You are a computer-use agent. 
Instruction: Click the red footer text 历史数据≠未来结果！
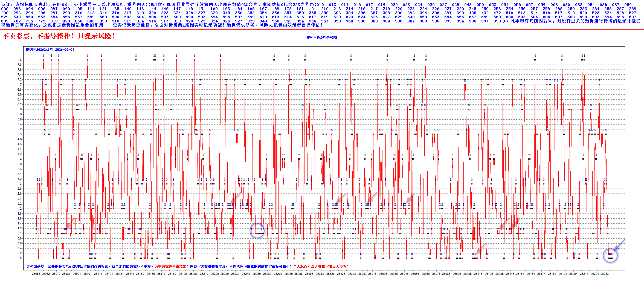tap(172, 266)
